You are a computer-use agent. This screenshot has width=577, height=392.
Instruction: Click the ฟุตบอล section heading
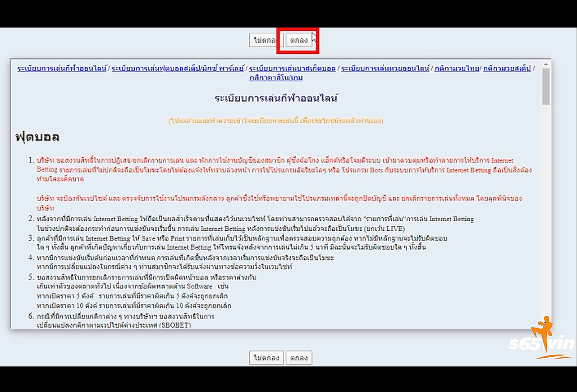[37, 137]
